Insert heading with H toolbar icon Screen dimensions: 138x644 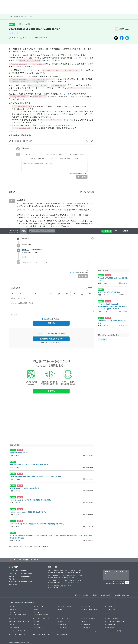pyautogui.click(x=36, y=293)
